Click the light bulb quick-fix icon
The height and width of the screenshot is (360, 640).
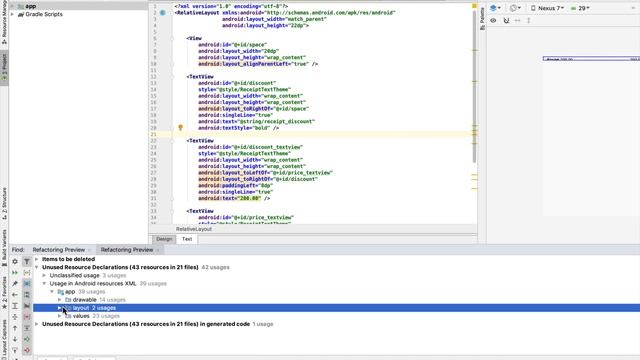tap(180, 127)
